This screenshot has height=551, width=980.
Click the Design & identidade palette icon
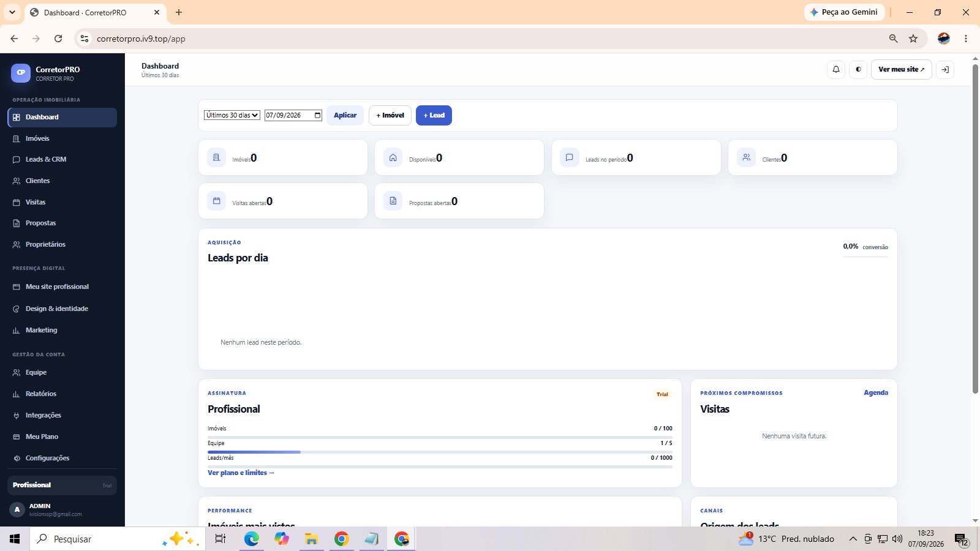[x=17, y=309]
